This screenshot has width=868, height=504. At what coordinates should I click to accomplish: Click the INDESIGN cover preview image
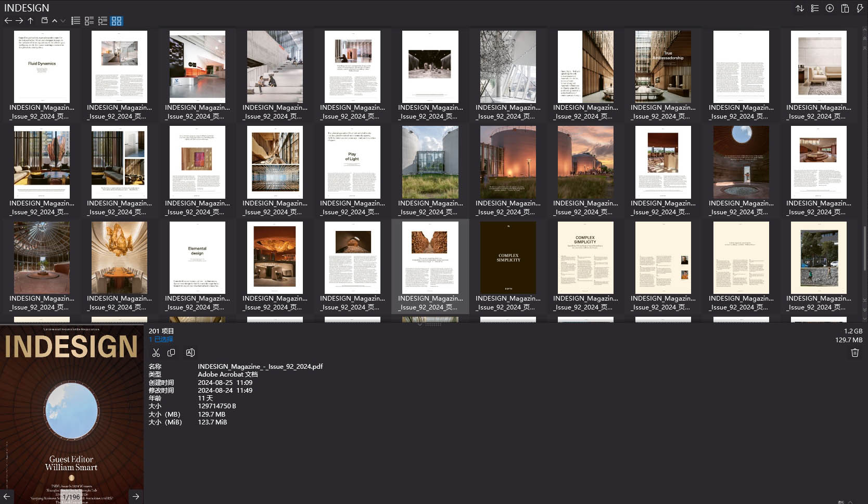71,414
